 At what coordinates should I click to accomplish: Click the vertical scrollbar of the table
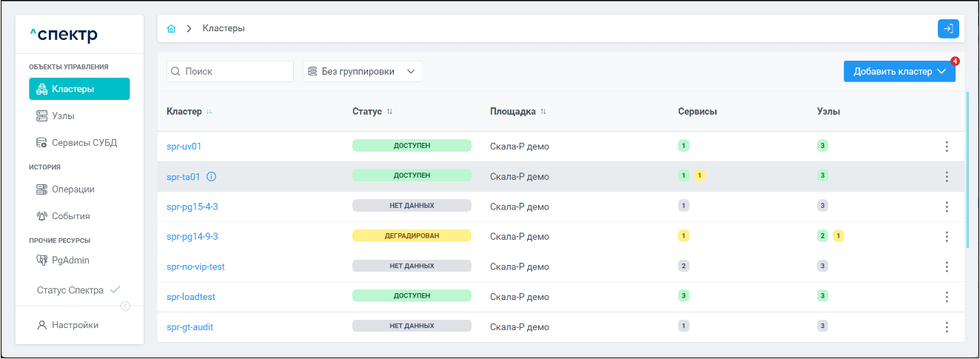pyautogui.click(x=967, y=170)
